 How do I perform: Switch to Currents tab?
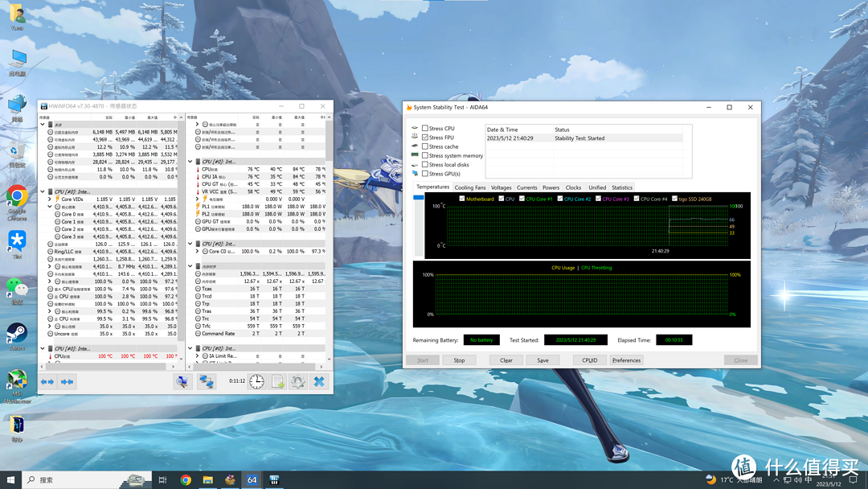[526, 187]
